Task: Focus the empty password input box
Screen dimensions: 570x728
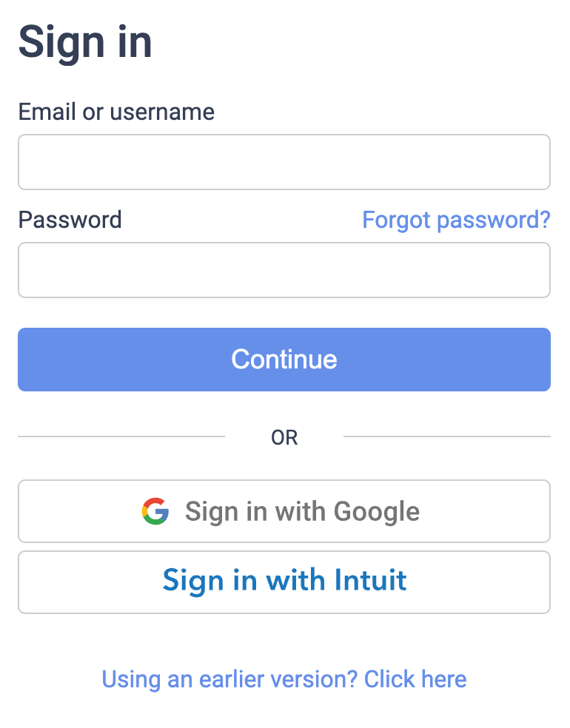Action: [284, 270]
